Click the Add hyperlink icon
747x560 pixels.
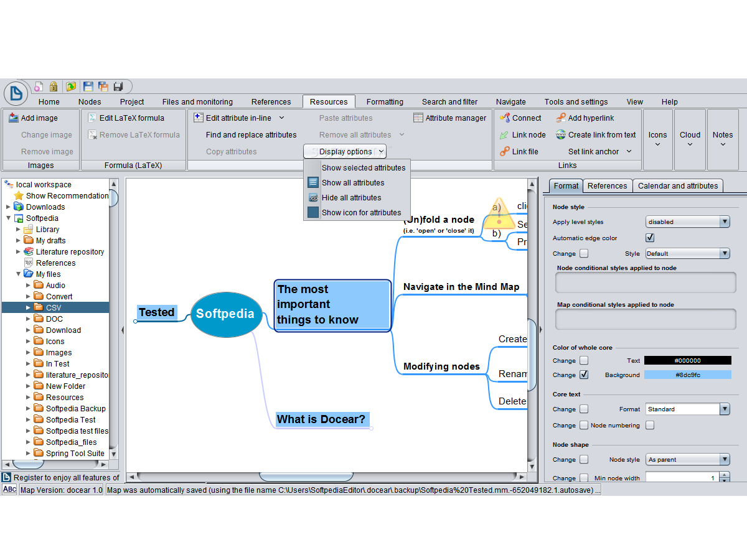(x=560, y=118)
